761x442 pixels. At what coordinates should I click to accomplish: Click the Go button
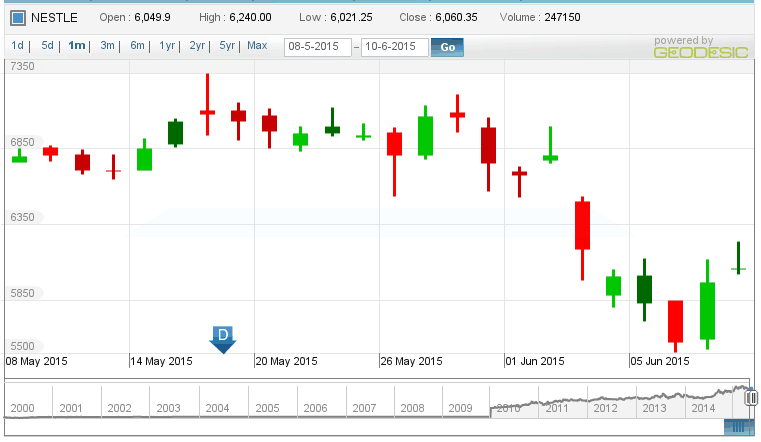pyautogui.click(x=447, y=47)
